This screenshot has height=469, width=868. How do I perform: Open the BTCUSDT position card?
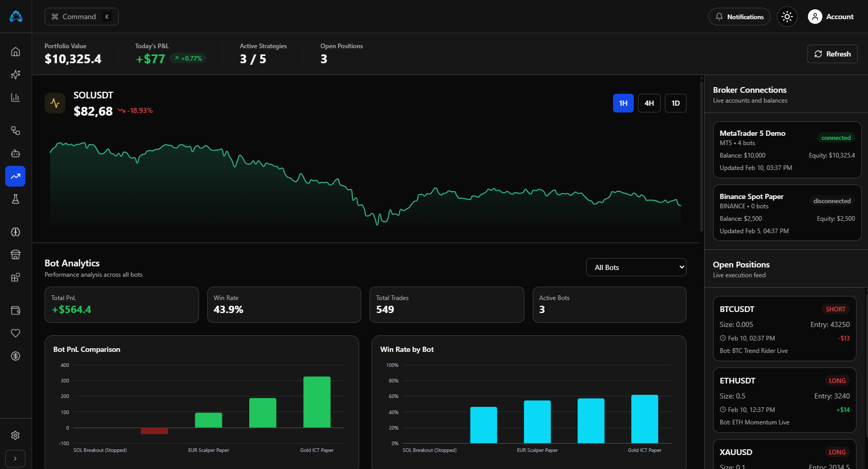point(785,329)
